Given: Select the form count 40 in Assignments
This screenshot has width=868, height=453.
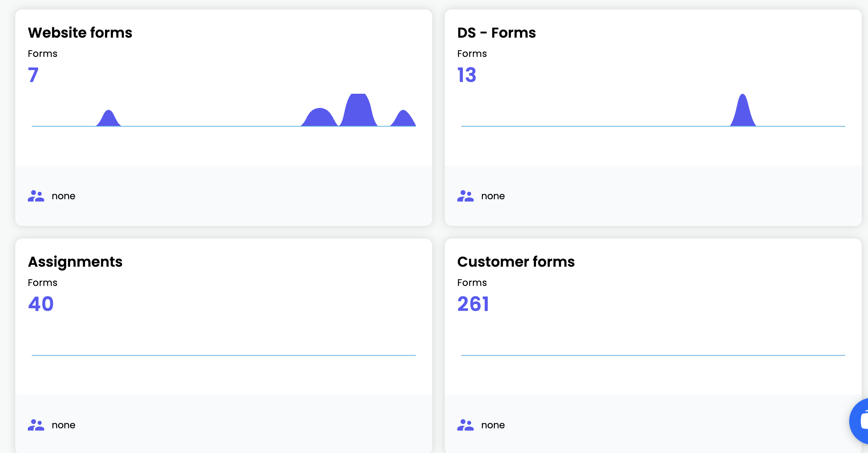Looking at the screenshot, I should (41, 304).
